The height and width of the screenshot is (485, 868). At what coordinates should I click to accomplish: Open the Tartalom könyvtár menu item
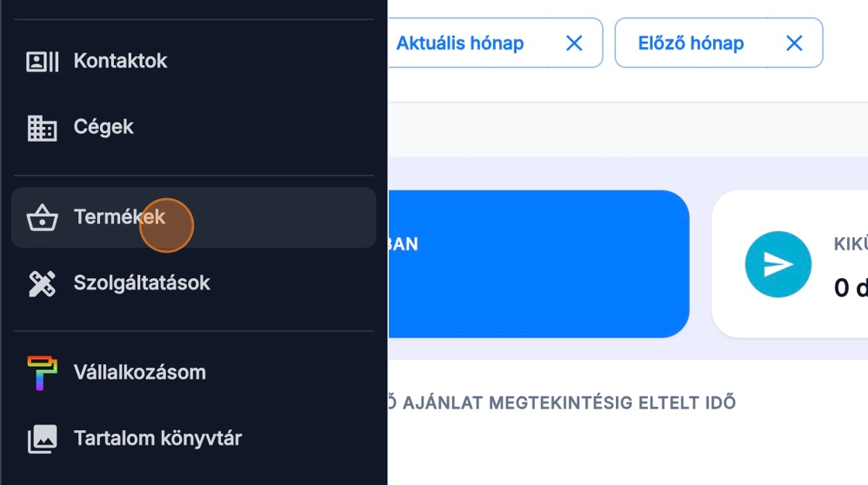(157, 439)
